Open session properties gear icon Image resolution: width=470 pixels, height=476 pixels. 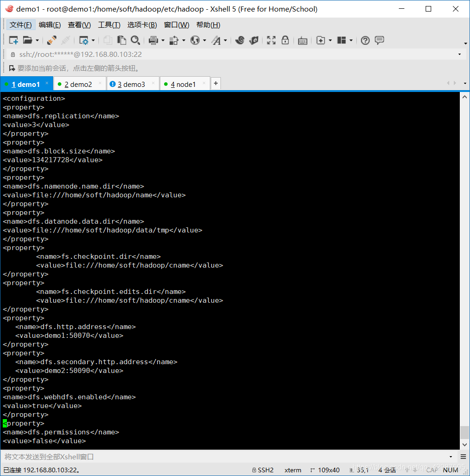pyautogui.click(x=84, y=40)
